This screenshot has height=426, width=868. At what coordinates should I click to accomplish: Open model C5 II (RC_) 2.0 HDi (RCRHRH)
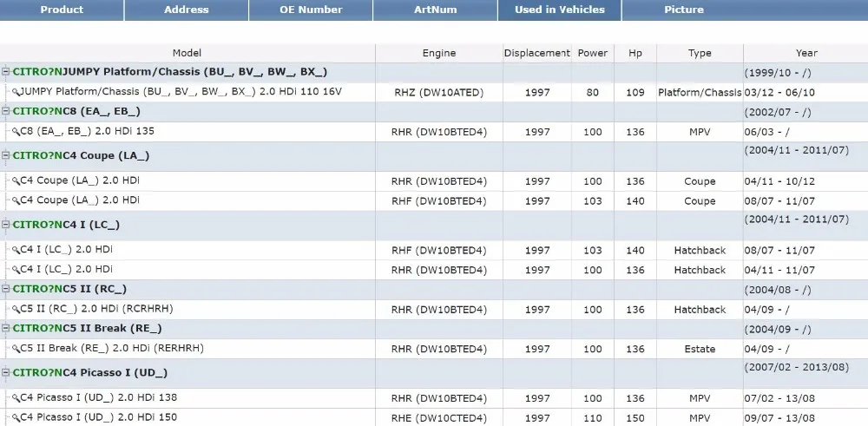96,309
